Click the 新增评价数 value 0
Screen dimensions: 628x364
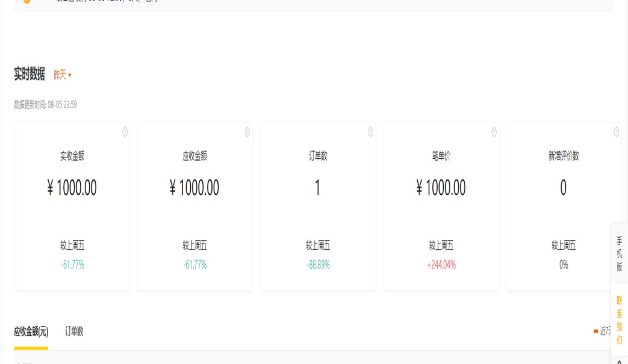click(x=564, y=188)
